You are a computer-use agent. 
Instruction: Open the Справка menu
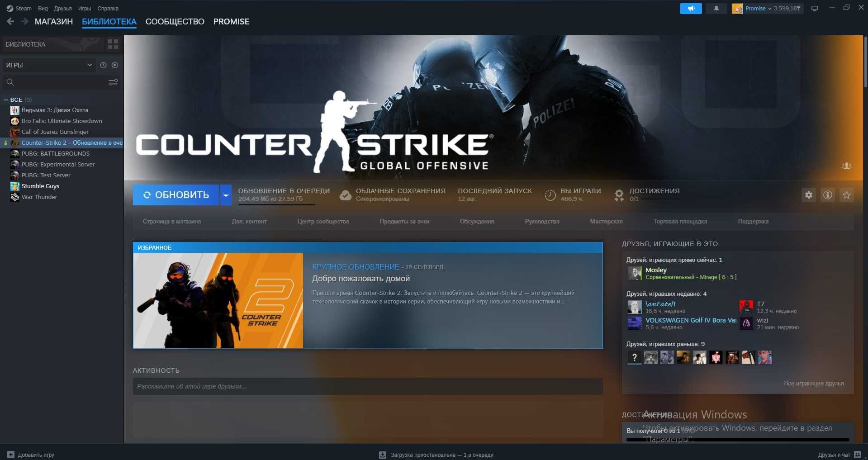coord(108,8)
